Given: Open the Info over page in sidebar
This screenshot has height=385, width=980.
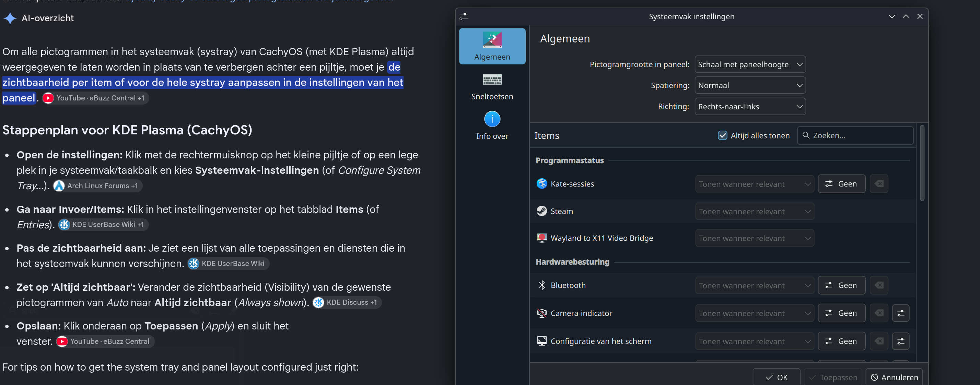Looking at the screenshot, I should coord(492,126).
